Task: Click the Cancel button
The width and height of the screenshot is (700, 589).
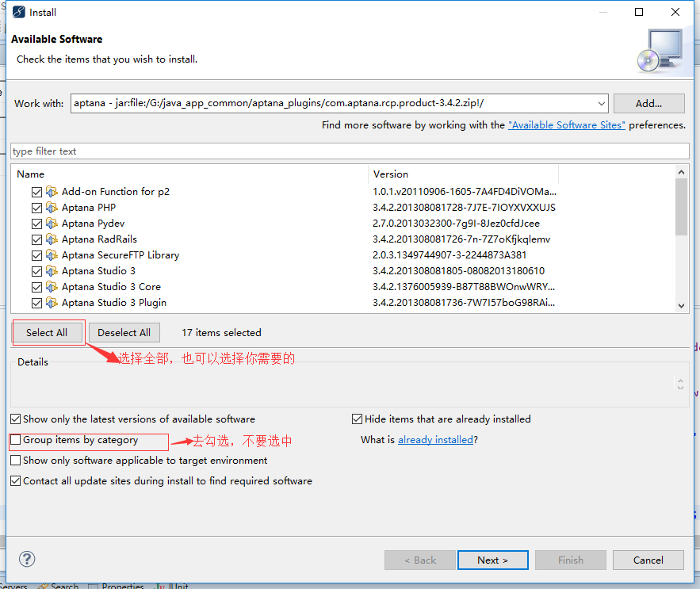Action: 648,560
